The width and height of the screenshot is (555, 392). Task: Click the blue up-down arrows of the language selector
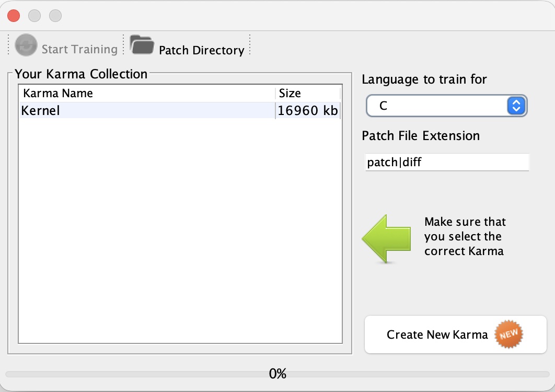[x=516, y=106]
